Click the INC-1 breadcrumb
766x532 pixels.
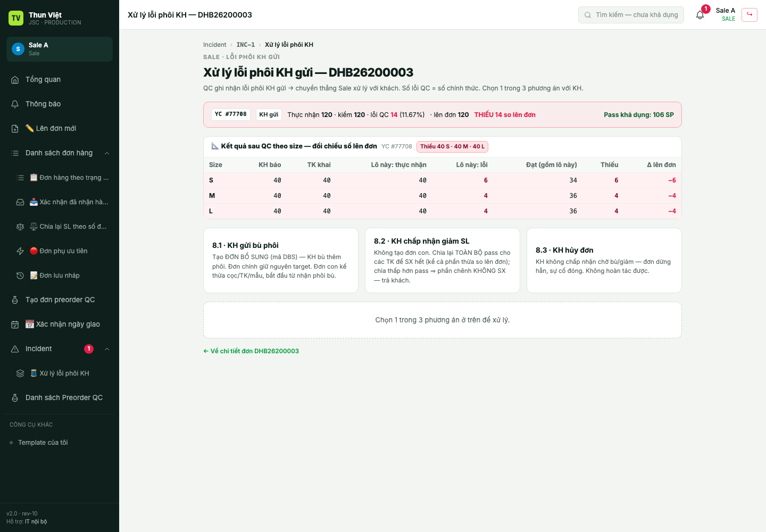tap(245, 45)
